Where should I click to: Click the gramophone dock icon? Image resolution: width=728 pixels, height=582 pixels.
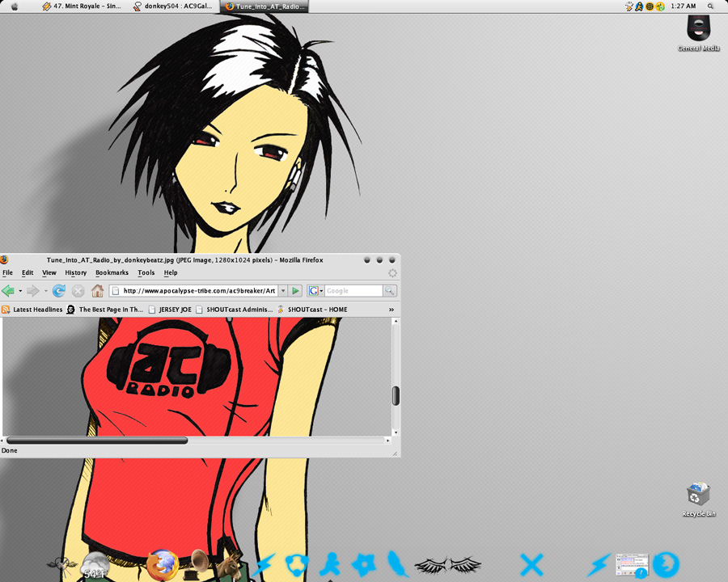[197, 565]
